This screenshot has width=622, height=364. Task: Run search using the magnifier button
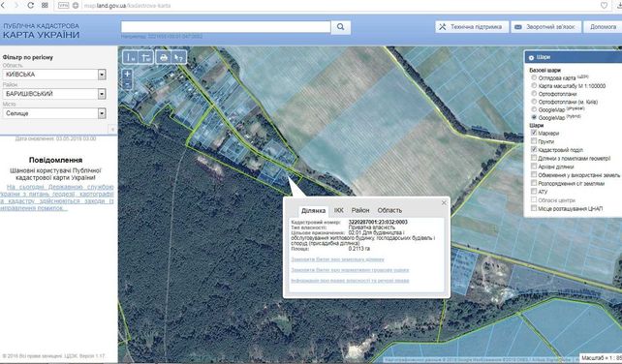pyautogui.click(x=341, y=27)
